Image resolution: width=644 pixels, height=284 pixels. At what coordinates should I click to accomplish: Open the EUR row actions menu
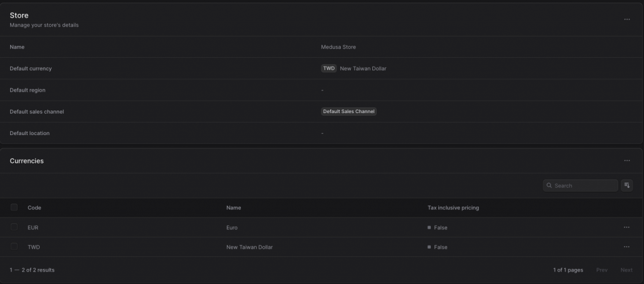pyautogui.click(x=626, y=227)
